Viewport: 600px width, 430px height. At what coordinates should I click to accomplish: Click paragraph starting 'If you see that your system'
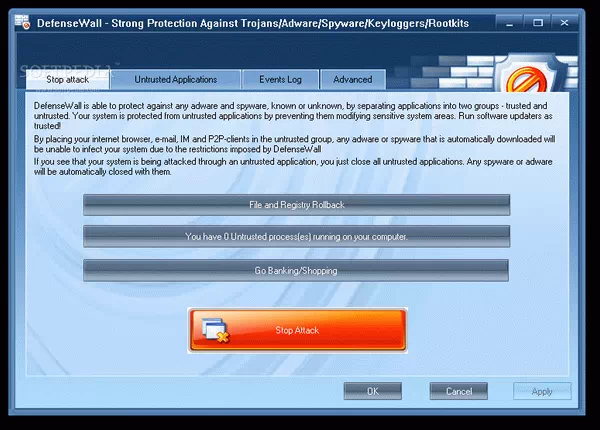293,166
